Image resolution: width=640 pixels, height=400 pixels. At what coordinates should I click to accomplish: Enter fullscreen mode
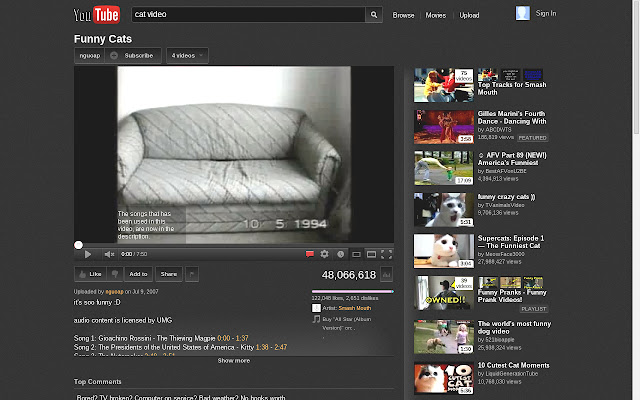coord(386,254)
